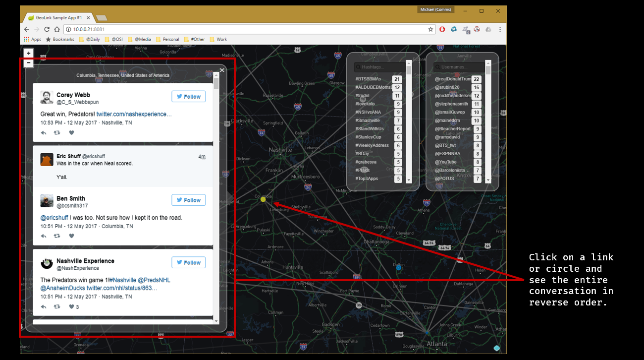Click conversation popup scroll down arrow
This screenshot has width=644, height=360.
(x=216, y=321)
